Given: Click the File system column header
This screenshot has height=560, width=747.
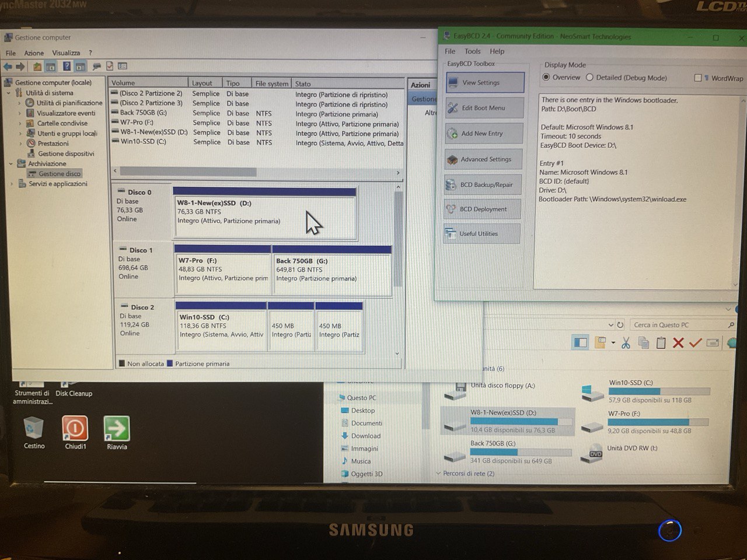Looking at the screenshot, I should pyautogui.click(x=272, y=84).
